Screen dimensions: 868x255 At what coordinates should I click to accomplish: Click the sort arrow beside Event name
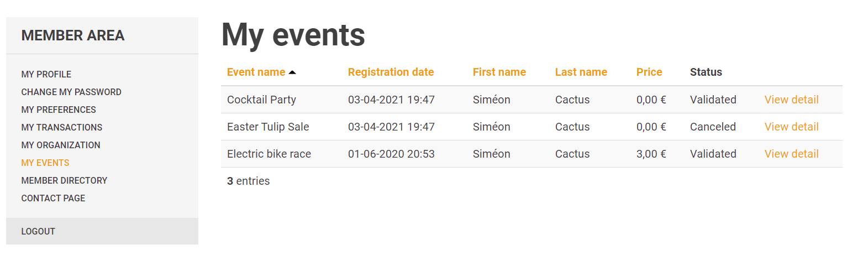coord(293,72)
